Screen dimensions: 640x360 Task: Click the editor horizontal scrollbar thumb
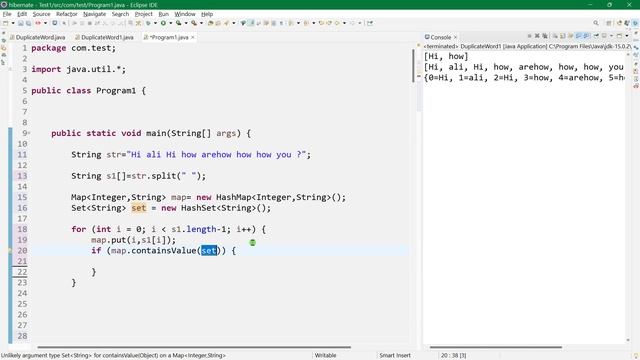194,347
